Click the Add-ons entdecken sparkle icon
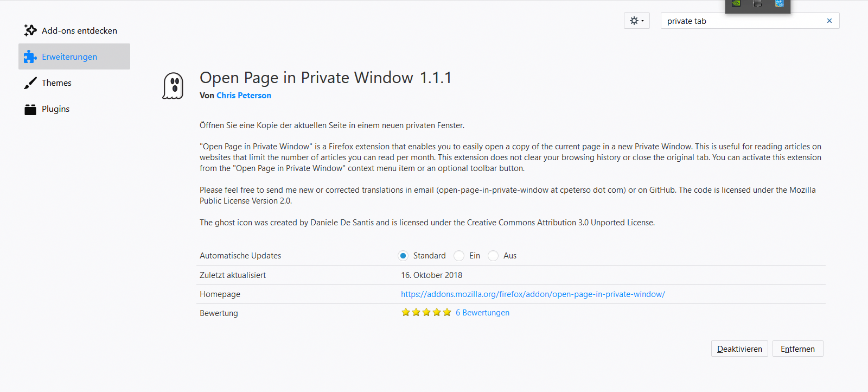The width and height of the screenshot is (868, 392). coord(30,30)
